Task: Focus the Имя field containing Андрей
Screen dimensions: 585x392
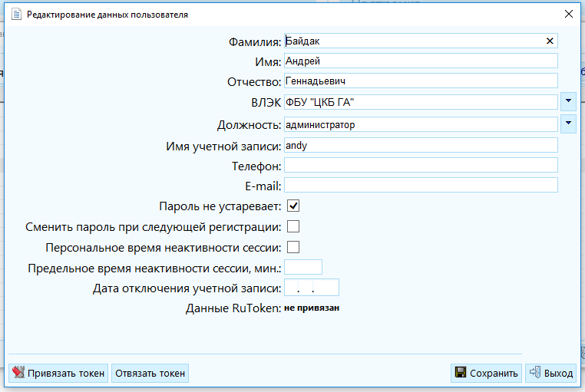Action: [421, 61]
